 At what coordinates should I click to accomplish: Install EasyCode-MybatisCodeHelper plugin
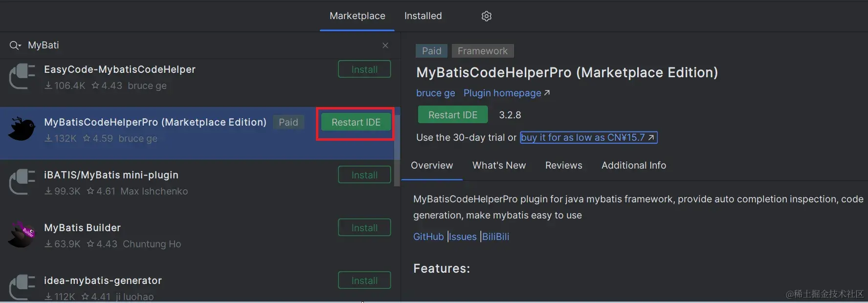click(x=364, y=69)
